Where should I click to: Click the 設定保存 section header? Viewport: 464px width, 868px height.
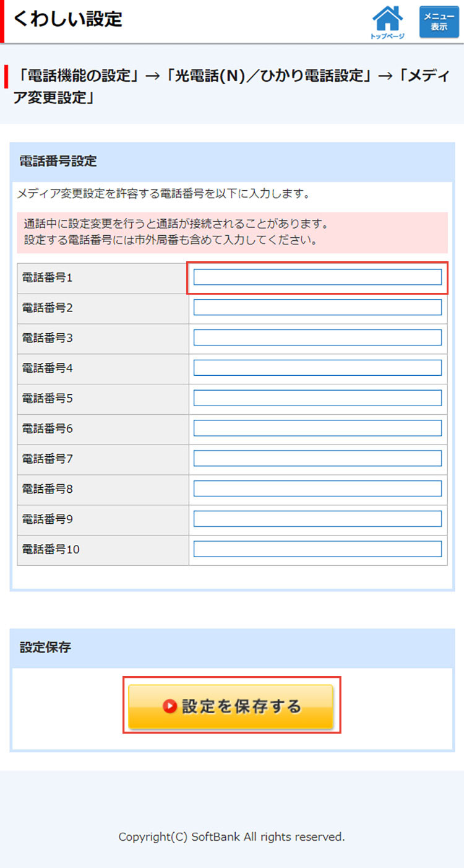pyautogui.click(x=45, y=648)
